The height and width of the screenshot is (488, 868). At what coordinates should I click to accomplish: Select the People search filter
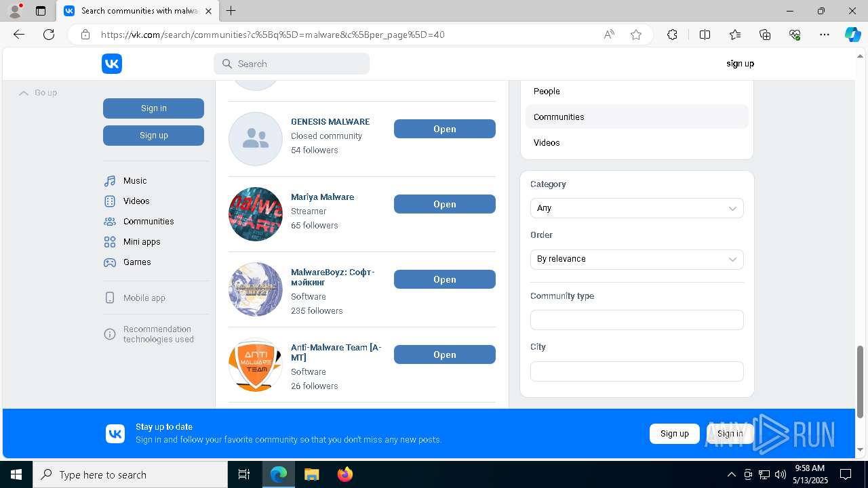[637, 91]
